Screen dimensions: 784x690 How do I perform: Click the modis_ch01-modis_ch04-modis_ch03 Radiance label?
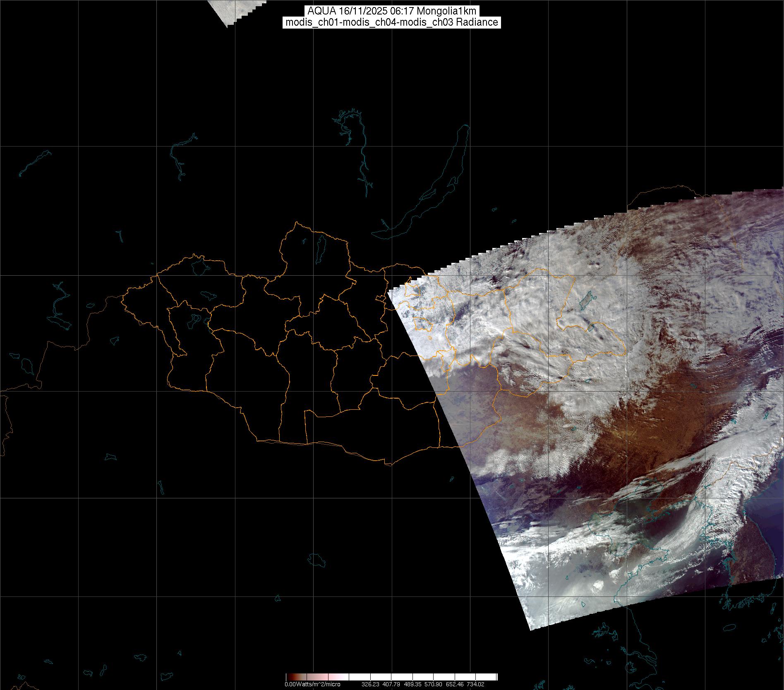pyautogui.click(x=391, y=22)
